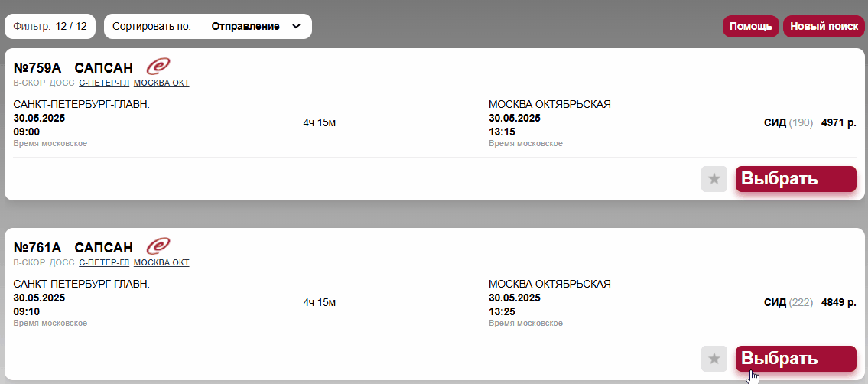Viewport: 868px width, 384px height.
Task: Click the №759А САПСАН train title
Action: [x=73, y=68]
